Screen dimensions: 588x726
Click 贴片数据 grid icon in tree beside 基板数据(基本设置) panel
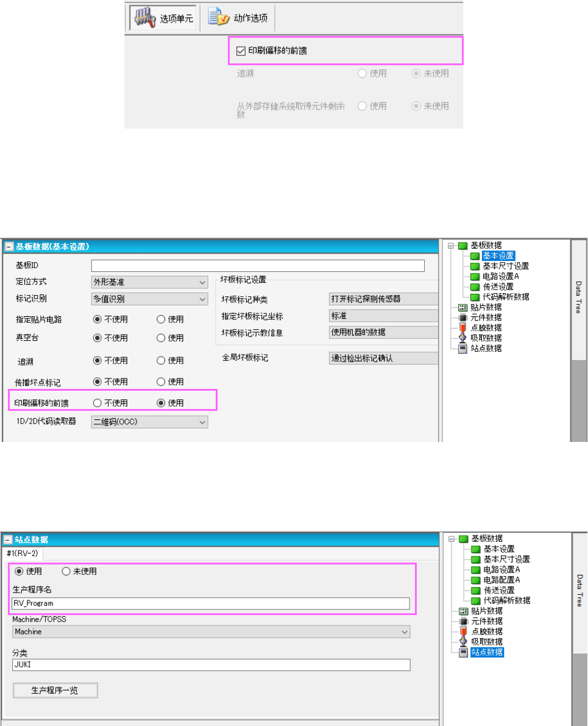pyautogui.click(x=462, y=307)
